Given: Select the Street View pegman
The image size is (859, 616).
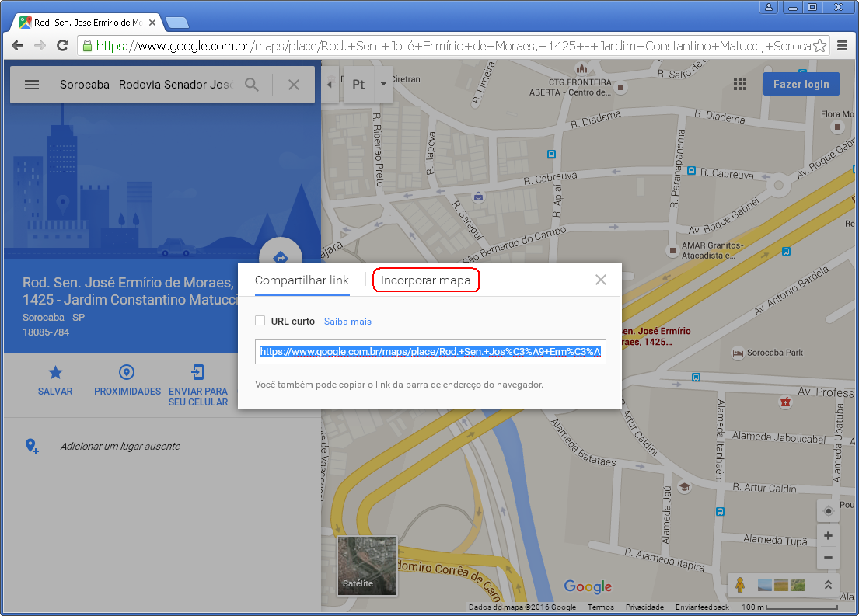Looking at the screenshot, I should [740, 585].
